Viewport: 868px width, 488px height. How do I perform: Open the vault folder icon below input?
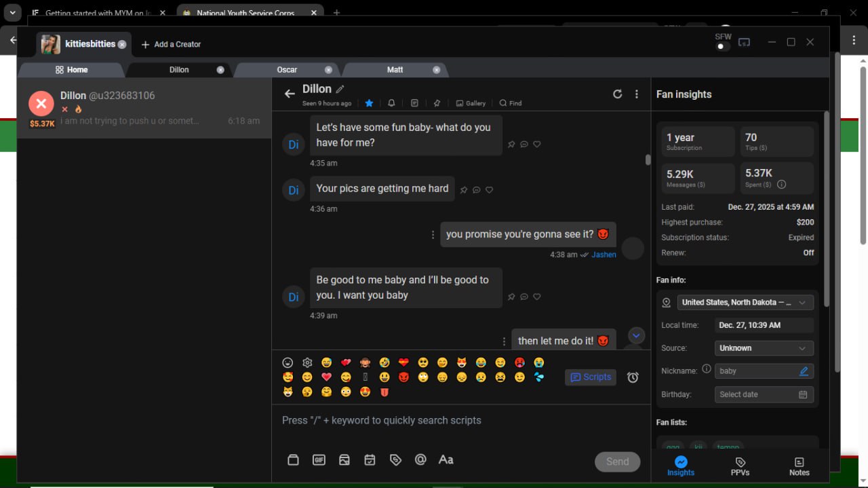(x=293, y=460)
